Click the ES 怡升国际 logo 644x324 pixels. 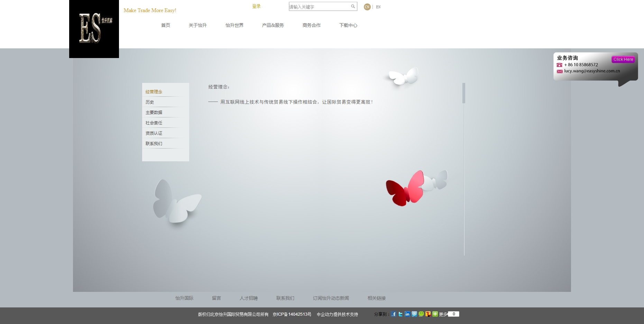pos(94,29)
